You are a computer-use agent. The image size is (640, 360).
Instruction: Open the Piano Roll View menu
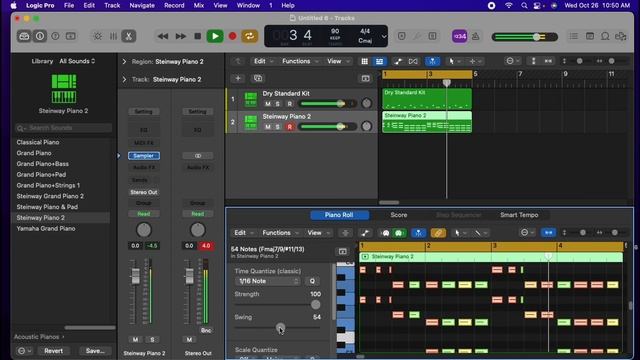[318, 233]
